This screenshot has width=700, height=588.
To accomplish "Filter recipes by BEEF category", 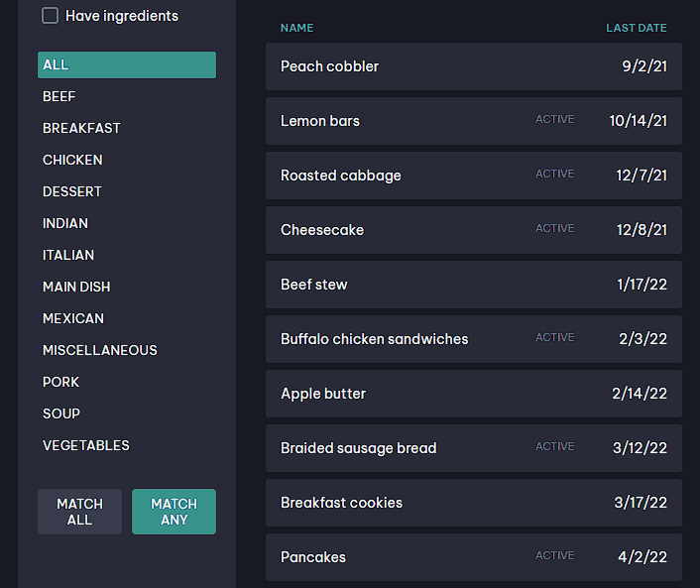I will [x=58, y=96].
